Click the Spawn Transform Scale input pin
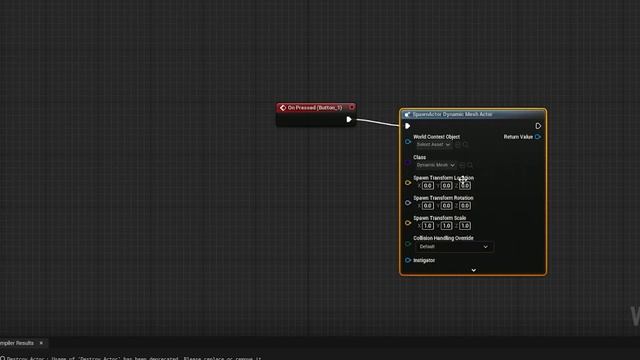This screenshot has width=640, height=360. [408, 223]
